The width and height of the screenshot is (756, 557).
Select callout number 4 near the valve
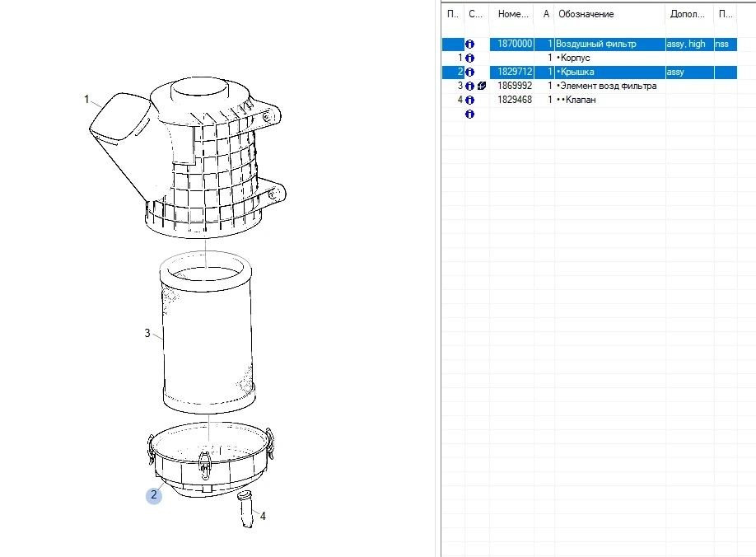coord(263,516)
